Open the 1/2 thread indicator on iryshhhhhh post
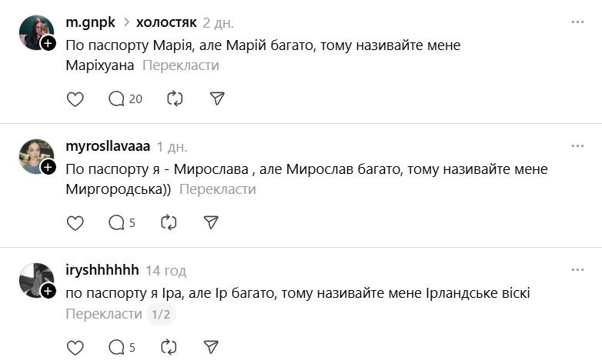Image resolution: width=602 pixels, height=364 pixels. point(161,314)
